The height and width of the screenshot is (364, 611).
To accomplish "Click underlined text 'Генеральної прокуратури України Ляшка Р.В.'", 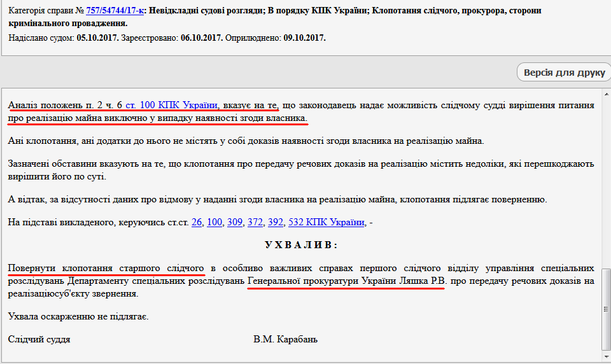I will pyautogui.click(x=347, y=280).
